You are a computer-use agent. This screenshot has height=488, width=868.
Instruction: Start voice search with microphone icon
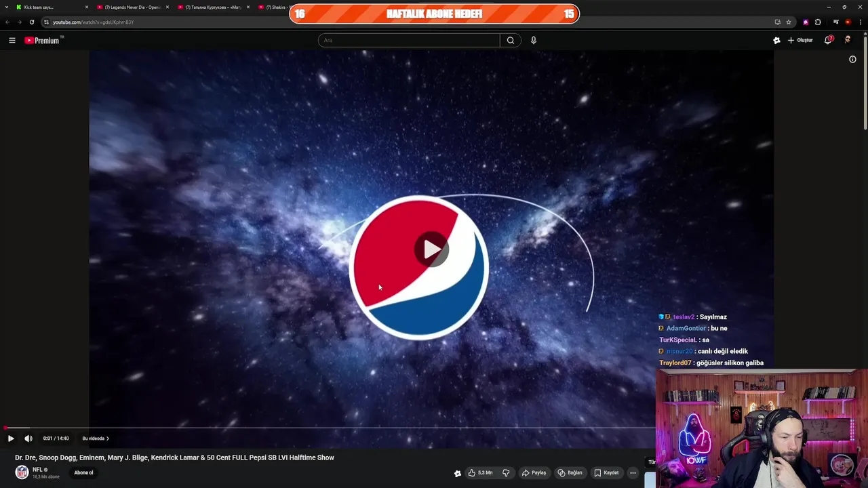(534, 40)
